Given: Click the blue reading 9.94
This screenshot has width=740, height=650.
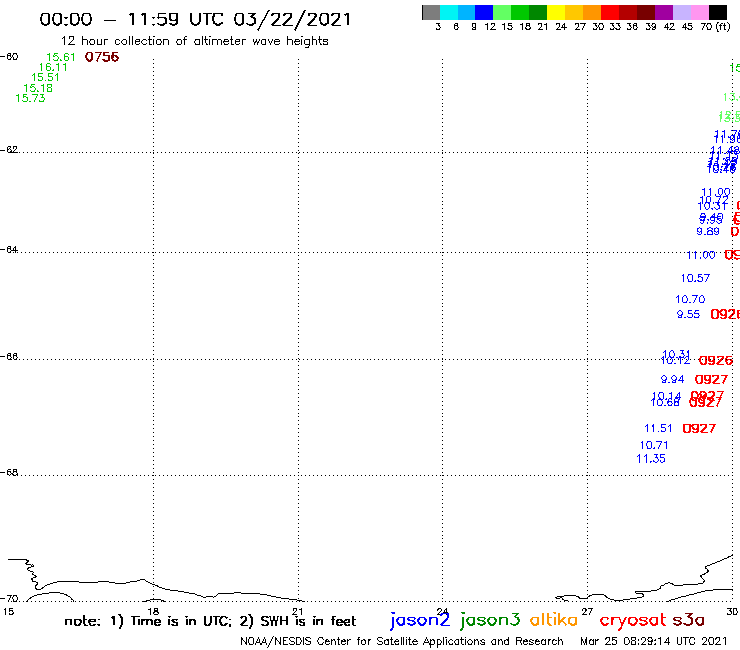Looking at the screenshot, I should click(673, 379).
